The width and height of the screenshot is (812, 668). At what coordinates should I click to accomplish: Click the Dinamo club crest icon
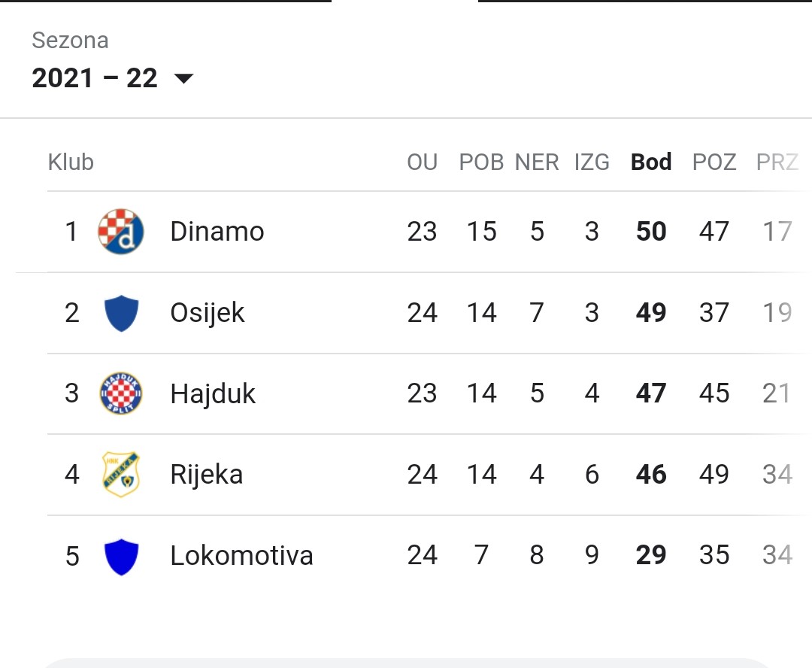click(120, 232)
